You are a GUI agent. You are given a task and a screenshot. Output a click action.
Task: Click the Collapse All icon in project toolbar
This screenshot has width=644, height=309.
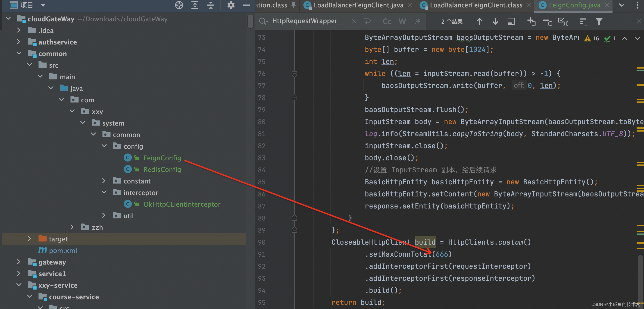point(210,5)
